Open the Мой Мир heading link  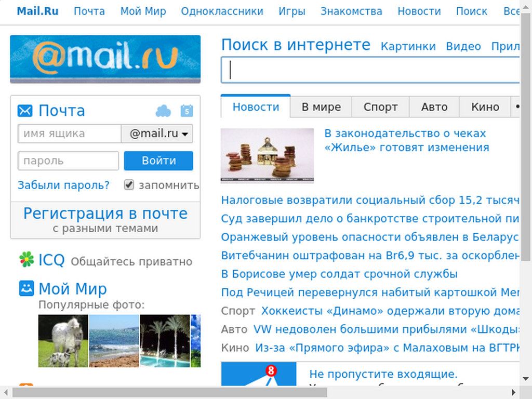pos(73,289)
